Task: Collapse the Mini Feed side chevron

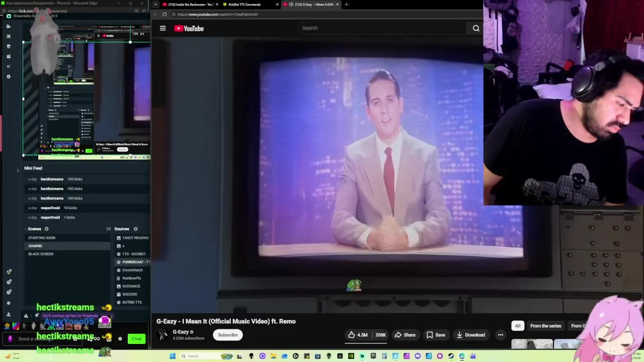Action: click(18, 170)
